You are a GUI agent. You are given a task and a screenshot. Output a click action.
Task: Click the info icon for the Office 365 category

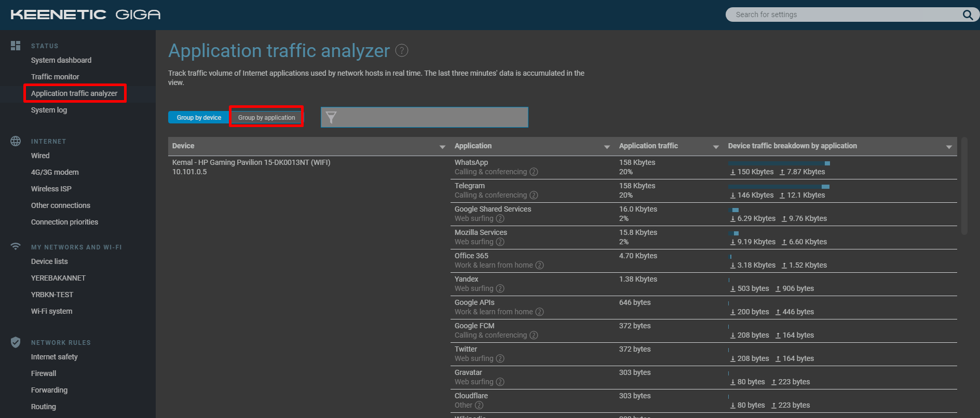(x=539, y=265)
